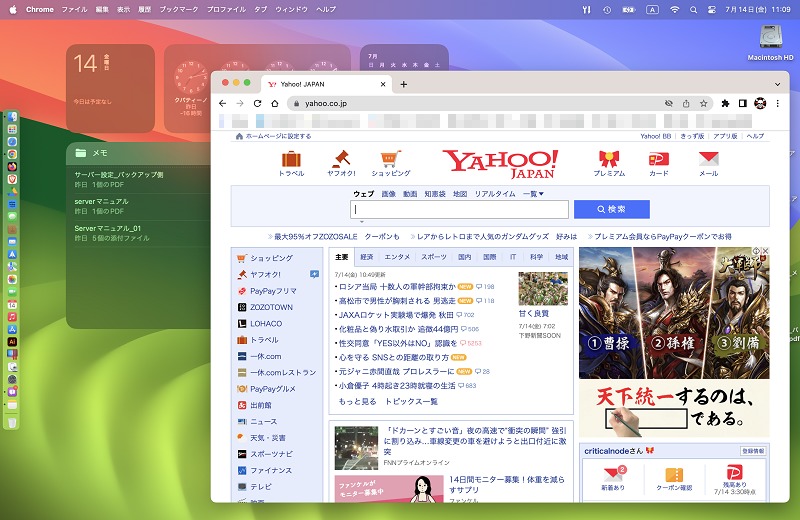Screen dimensions: 800x520
Task: Close the game advertisement with its X
Action: [765, 251]
